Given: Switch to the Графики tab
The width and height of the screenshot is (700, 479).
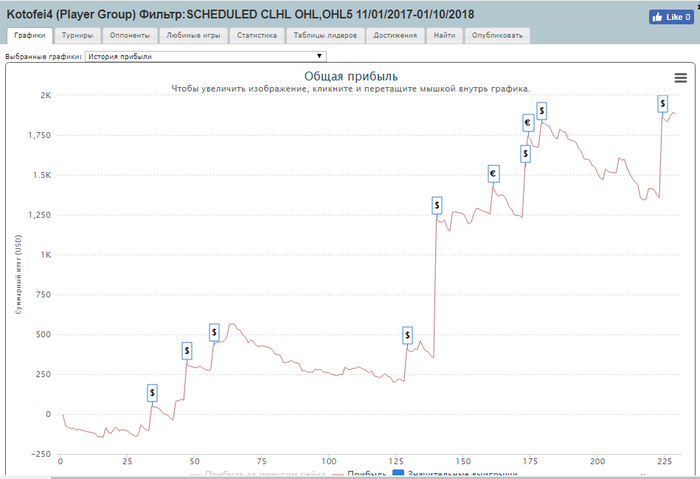Looking at the screenshot, I should click(x=30, y=35).
